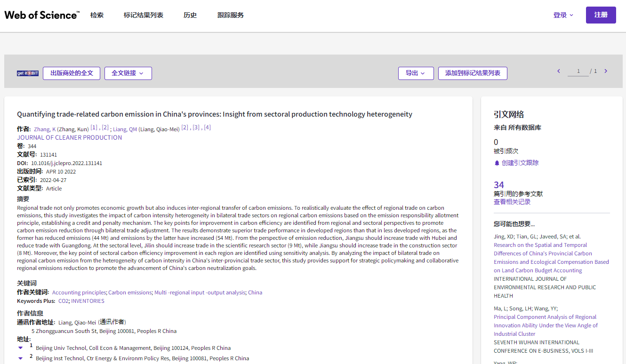
Task: Open Journal of Cleaner Production link
Action: point(70,137)
